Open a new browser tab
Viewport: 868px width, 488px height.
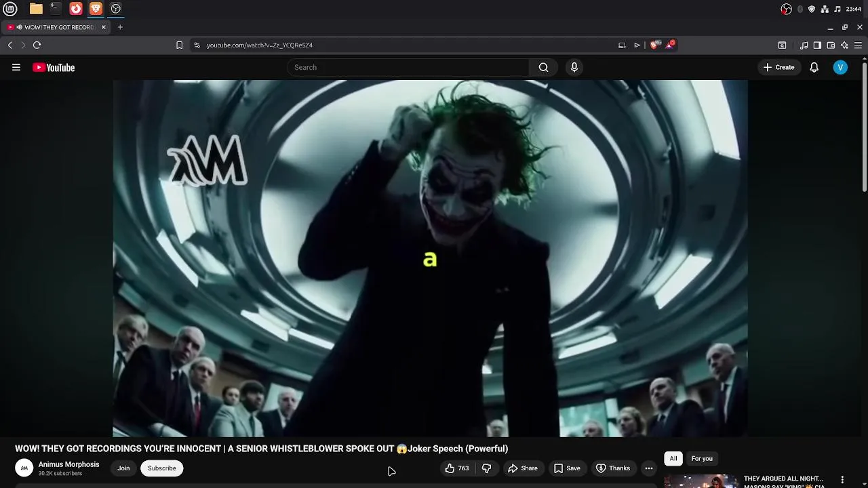(120, 27)
